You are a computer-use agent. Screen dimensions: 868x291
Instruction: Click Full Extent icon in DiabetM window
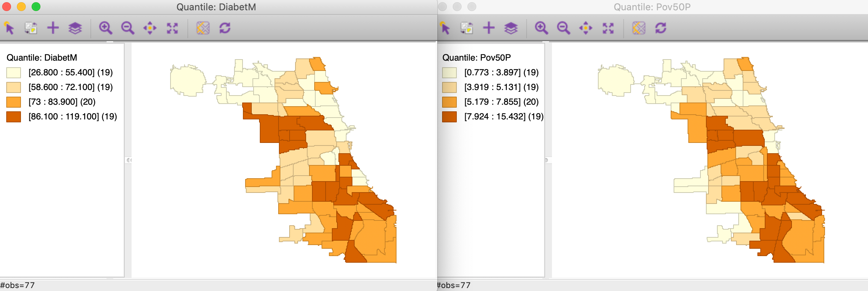pos(172,28)
